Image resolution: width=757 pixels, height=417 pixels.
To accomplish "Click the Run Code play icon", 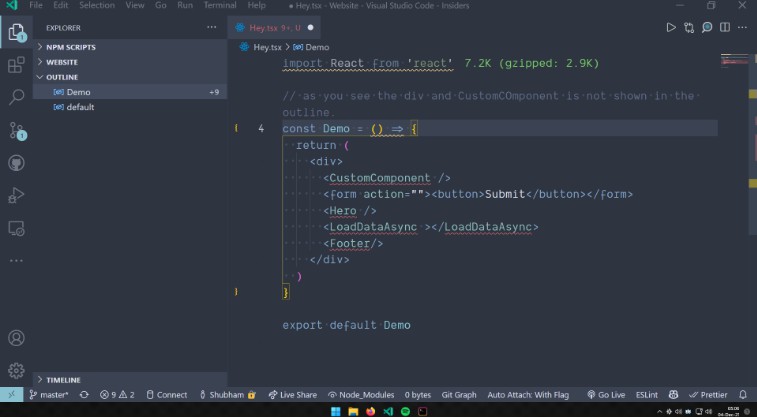I will (x=671, y=27).
